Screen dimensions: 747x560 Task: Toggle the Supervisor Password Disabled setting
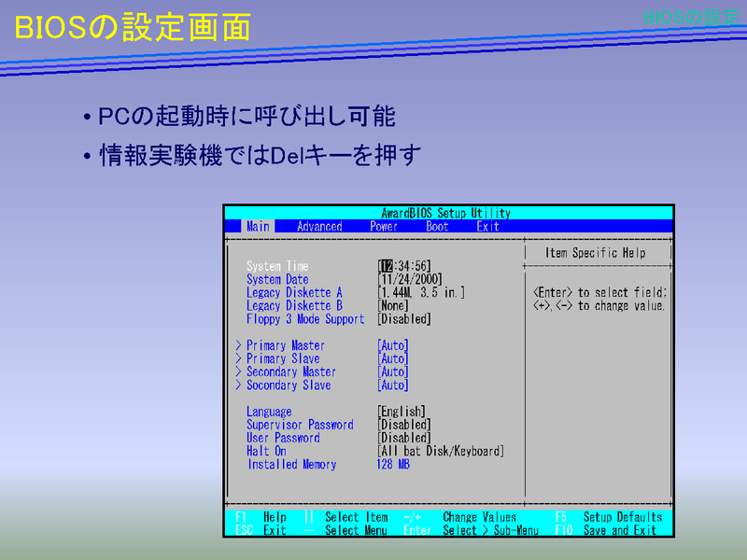403,426
